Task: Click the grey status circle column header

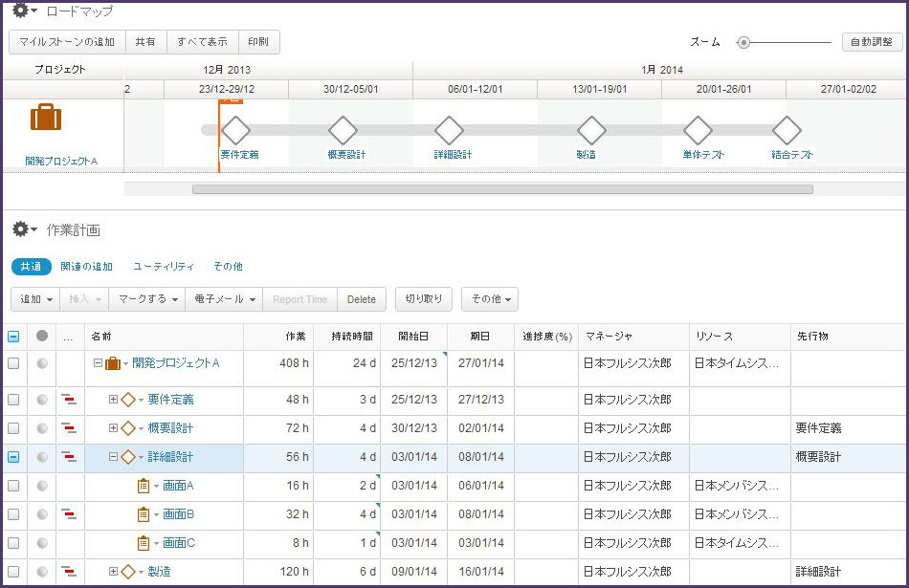Action: 42,336
